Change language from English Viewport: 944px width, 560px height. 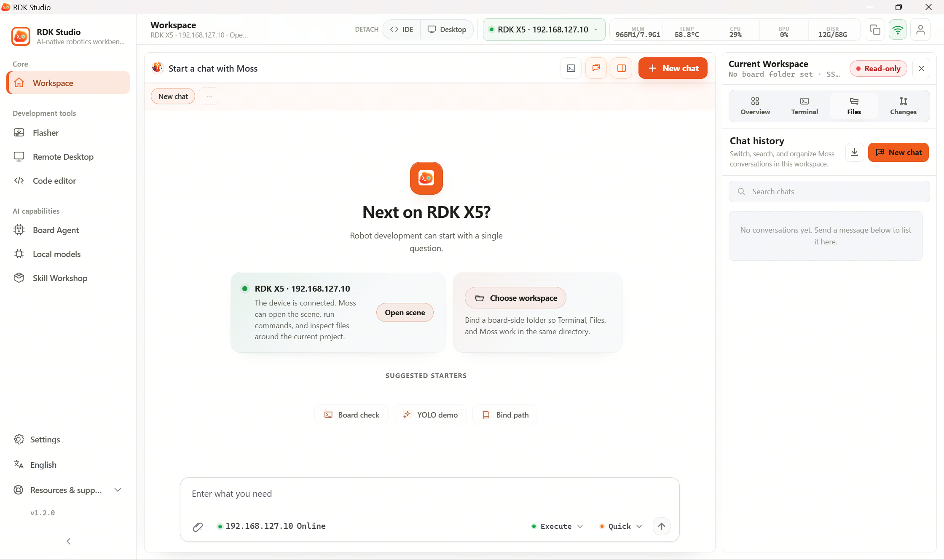pyautogui.click(x=68, y=465)
